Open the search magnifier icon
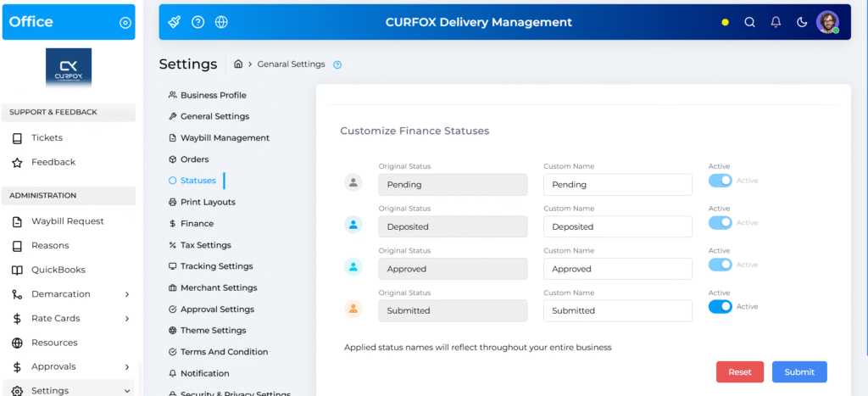This screenshot has width=868, height=396. (x=749, y=23)
